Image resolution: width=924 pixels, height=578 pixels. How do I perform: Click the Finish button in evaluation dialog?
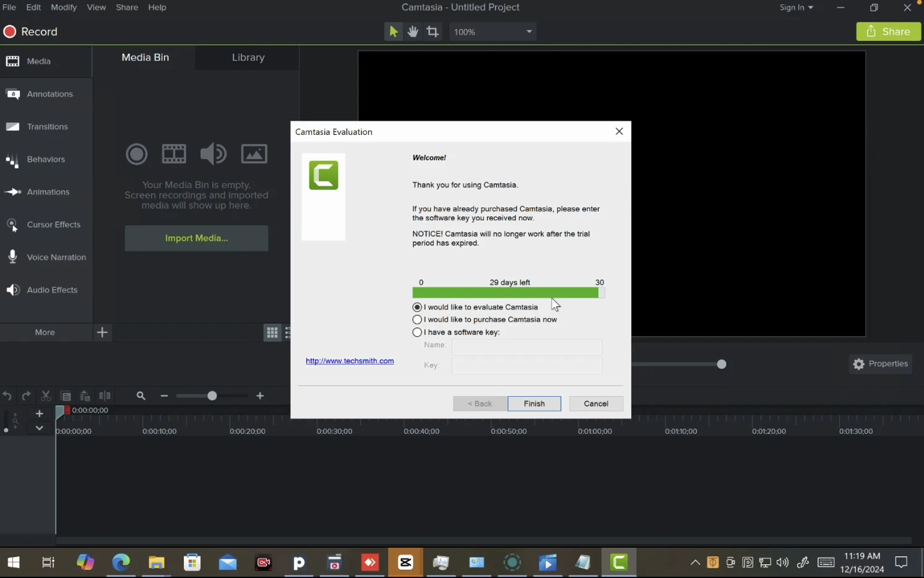[x=533, y=403]
